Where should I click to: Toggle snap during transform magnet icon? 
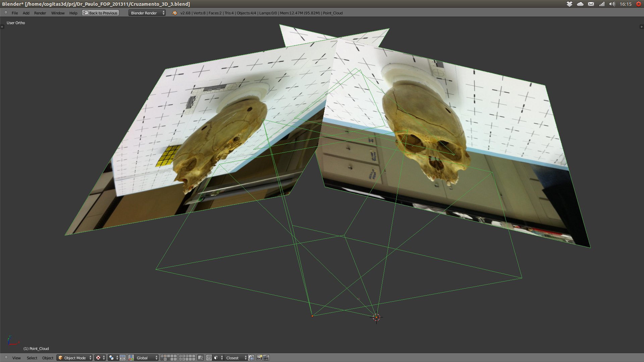209,358
